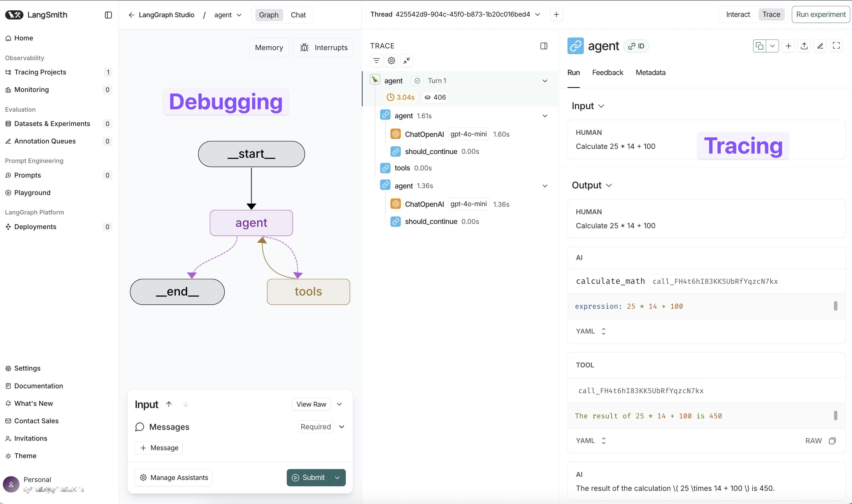Click input history up arrow
852x504 pixels.
(x=169, y=404)
